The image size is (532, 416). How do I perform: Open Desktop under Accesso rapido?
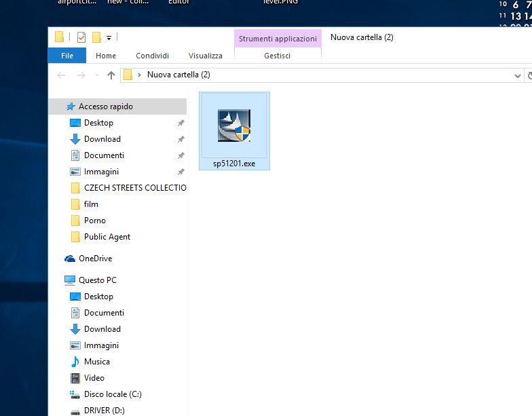(98, 123)
